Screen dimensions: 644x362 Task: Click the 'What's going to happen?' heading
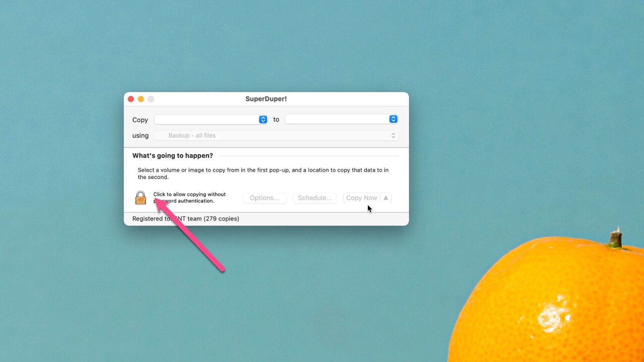pos(173,156)
